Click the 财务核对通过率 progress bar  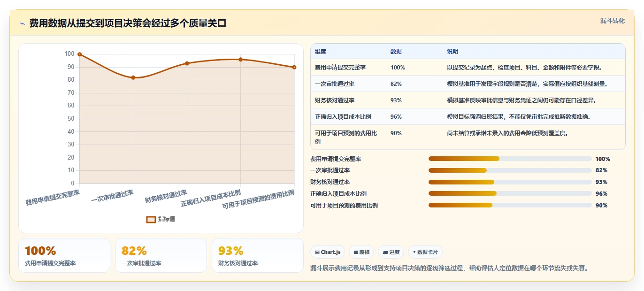pos(510,182)
